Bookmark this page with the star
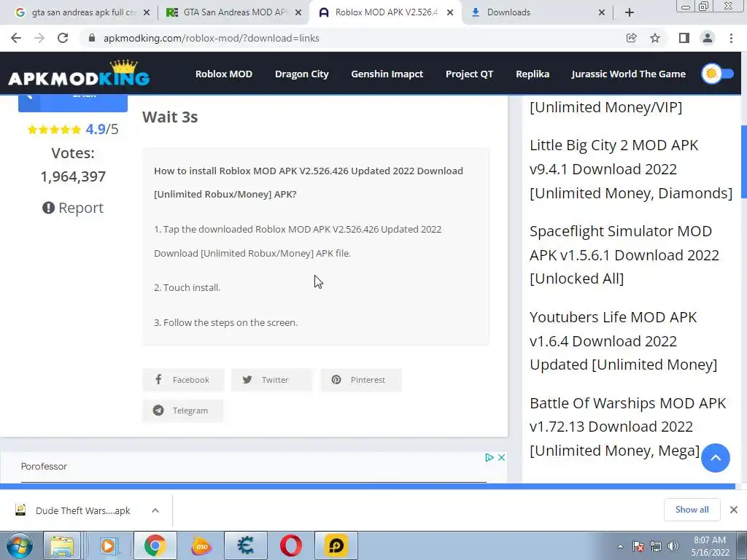This screenshot has width=747, height=560. click(x=655, y=38)
